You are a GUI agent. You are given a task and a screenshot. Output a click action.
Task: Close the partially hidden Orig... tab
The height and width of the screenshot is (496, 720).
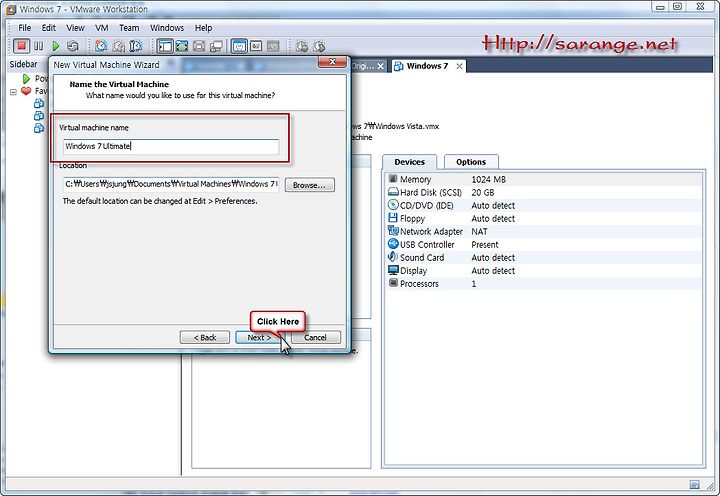click(381, 66)
